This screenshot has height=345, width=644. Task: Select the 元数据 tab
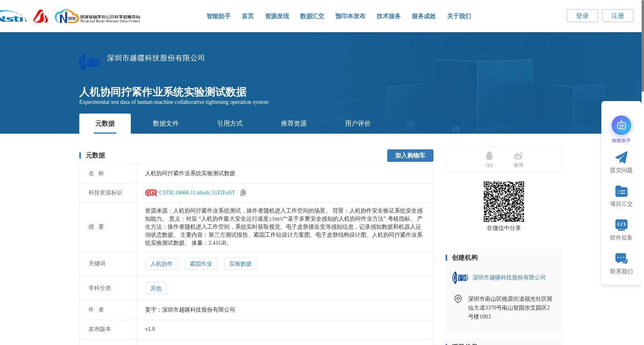[x=105, y=124]
